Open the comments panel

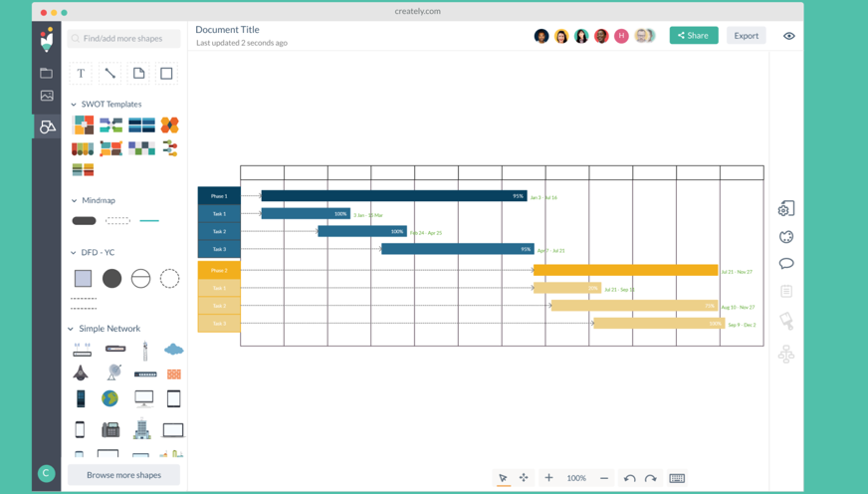click(x=786, y=264)
